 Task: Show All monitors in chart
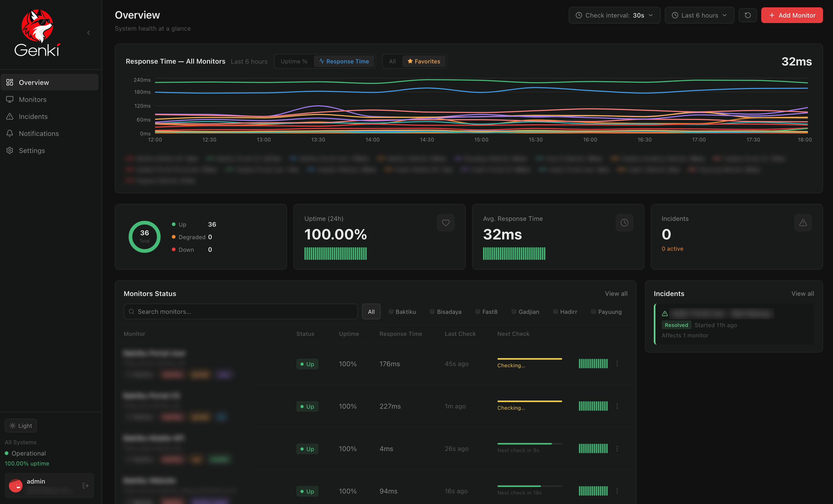pyautogui.click(x=392, y=61)
